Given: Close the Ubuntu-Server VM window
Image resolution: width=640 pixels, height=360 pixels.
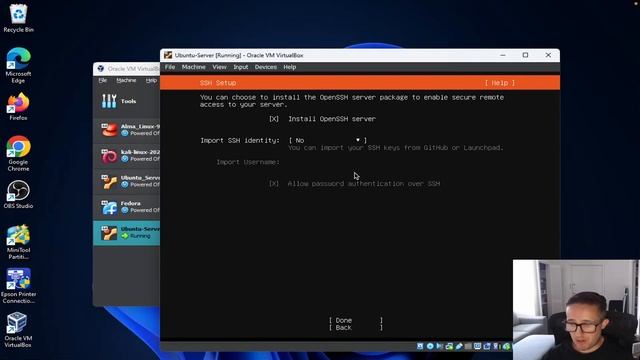Looking at the screenshot, I should [548, 55].
